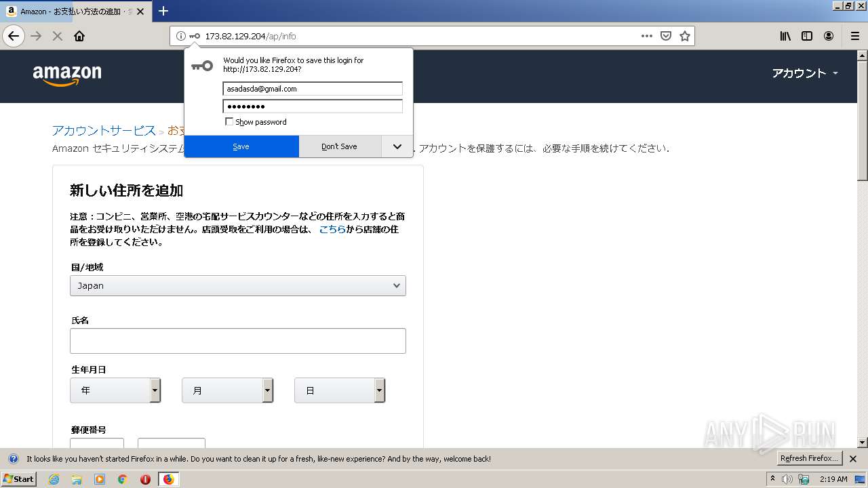View site information icon in address bar
The image size is (868, 488).
pos(181,36)
